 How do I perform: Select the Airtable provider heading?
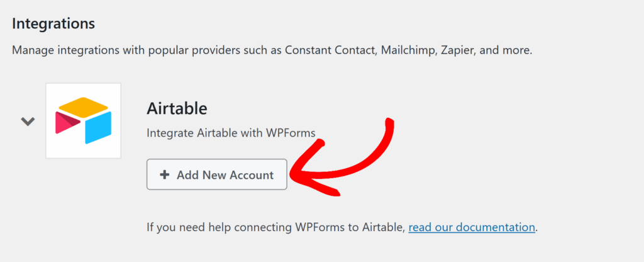[x=177, y=108]
